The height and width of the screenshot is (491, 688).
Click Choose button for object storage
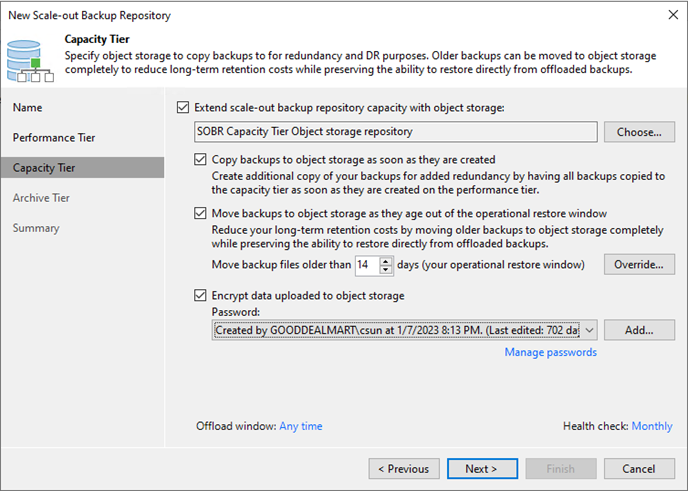pos(639,132)
